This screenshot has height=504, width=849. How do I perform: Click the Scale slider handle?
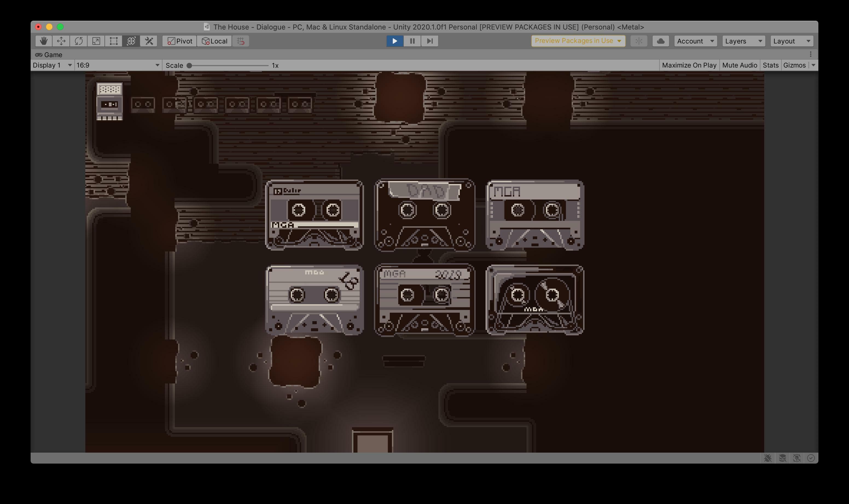[x=189, y=66]
